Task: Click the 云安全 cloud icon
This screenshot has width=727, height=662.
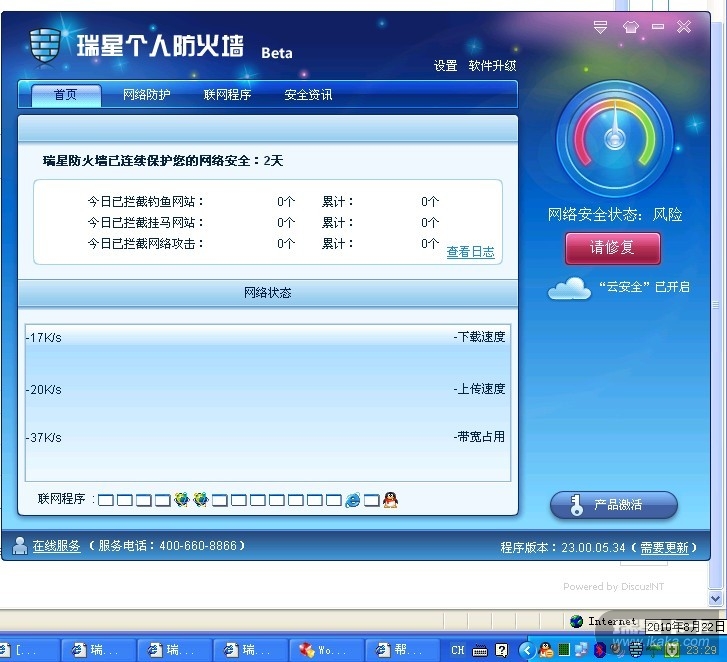Action: coord(569,288)
